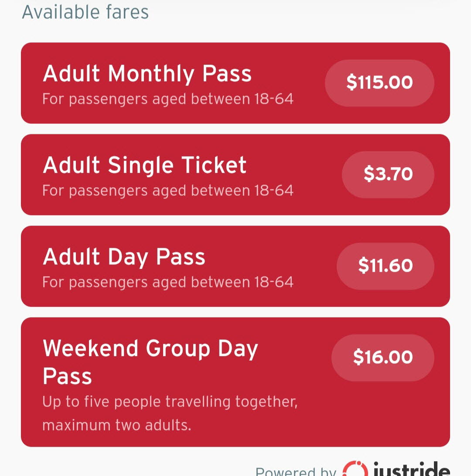Click the Powered by text
The image size is (471, 476).
click(x=296, y=472)
